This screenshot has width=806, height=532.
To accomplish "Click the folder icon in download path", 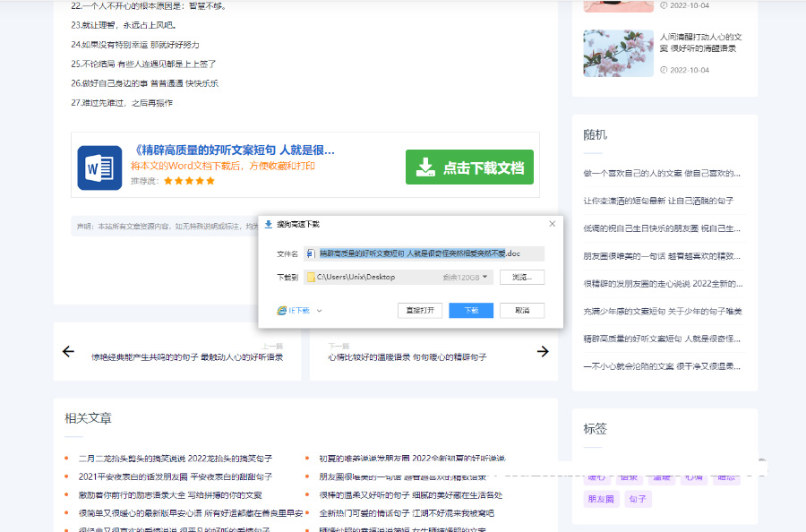I will (312, 277).
